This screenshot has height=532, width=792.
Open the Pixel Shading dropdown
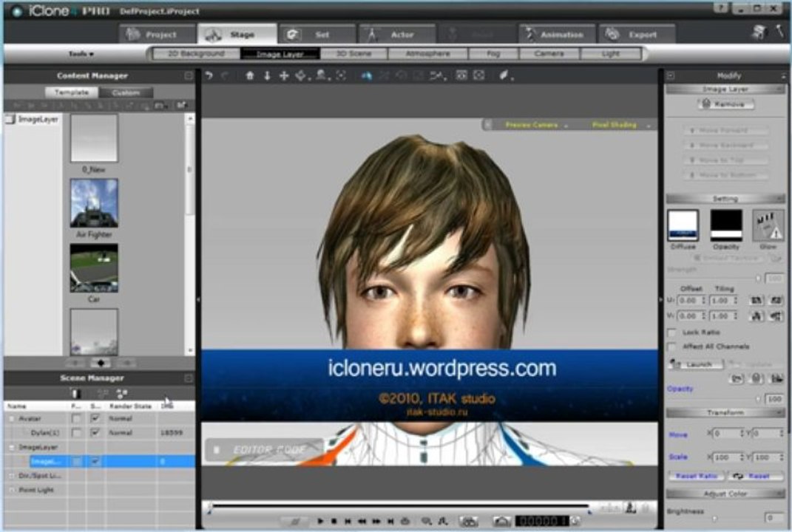pos(617,125)
